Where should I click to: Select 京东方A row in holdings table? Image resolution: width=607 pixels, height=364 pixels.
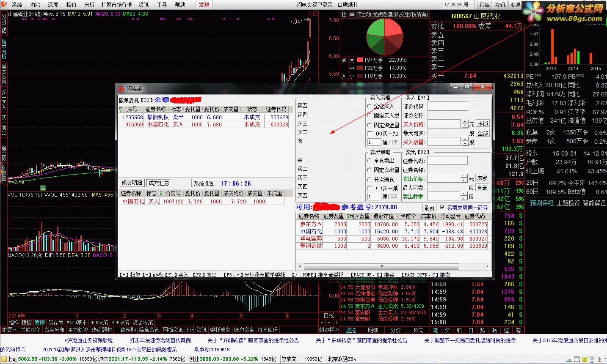pos(392,224)
